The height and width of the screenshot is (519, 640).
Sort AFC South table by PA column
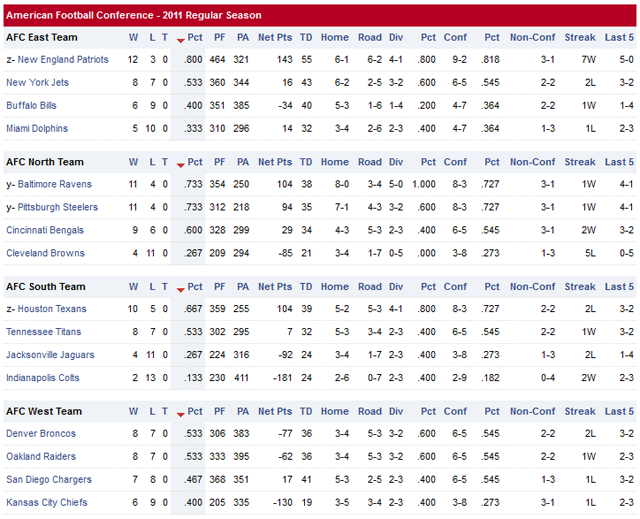click(x=243, y=287)
